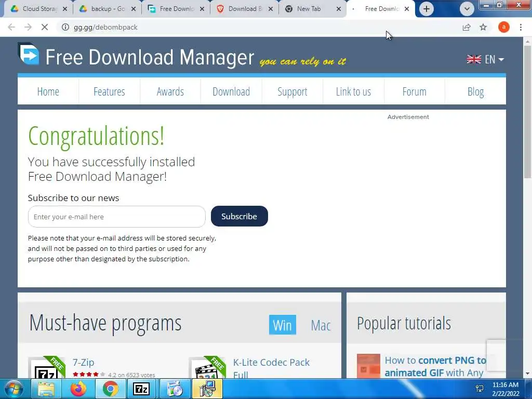Click scrollbar down arrow
The image size is (532, 399).
click(x=528, y=374)
